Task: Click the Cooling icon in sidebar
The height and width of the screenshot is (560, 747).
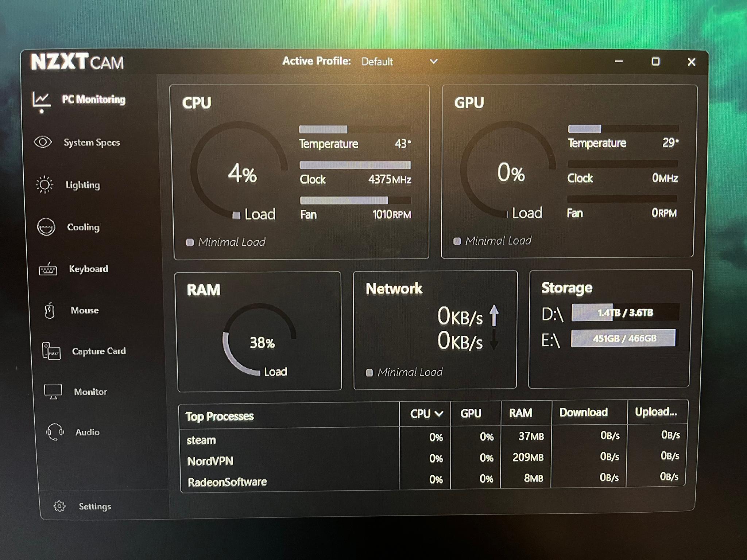Action: point(46,227)
